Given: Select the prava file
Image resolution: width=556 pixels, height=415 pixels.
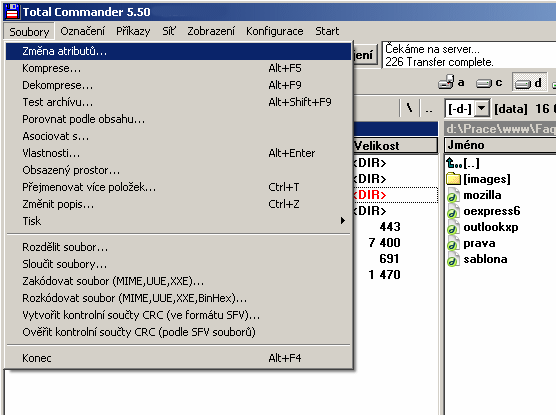Looking at the screenshot, I should coord(471,243).
